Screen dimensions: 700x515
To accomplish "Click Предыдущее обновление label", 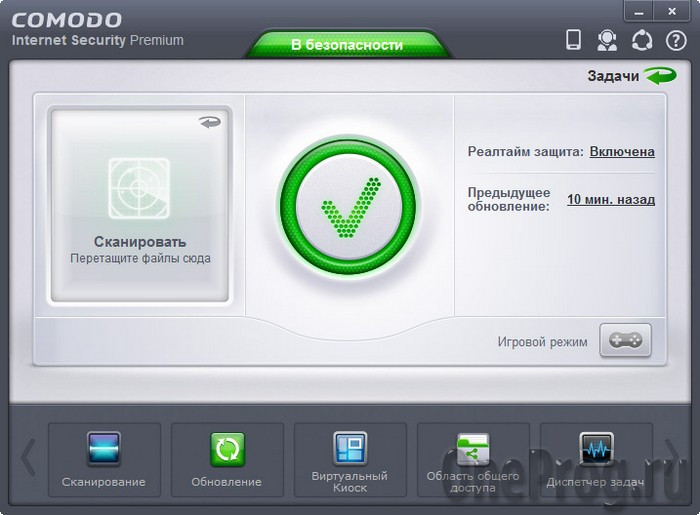I will tap(509, 199).
